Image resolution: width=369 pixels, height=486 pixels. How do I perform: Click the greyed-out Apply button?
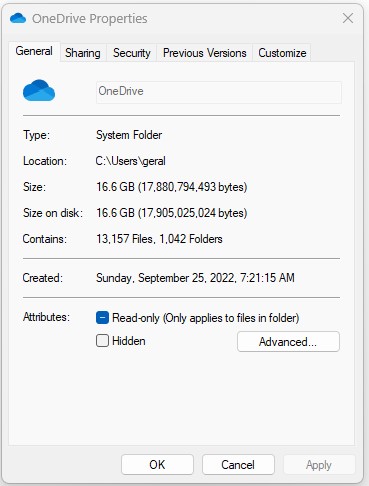[x=319, y=464]
